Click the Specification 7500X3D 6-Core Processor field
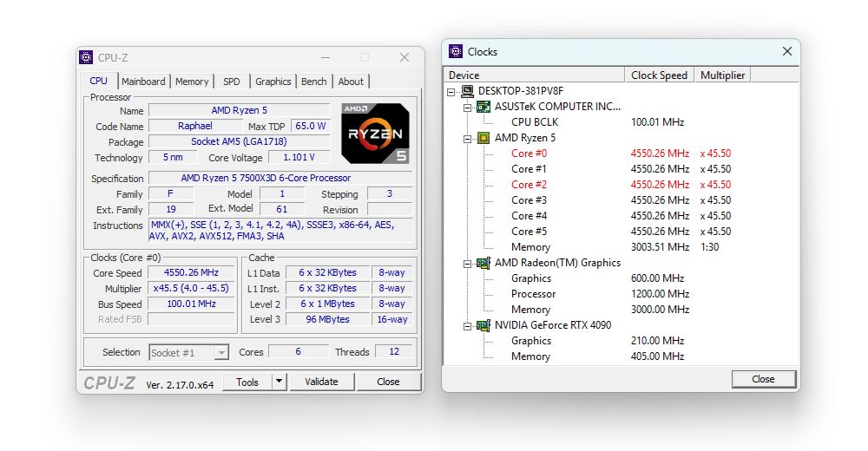This screenshot has height=451, width=868. tap(280, 178)
